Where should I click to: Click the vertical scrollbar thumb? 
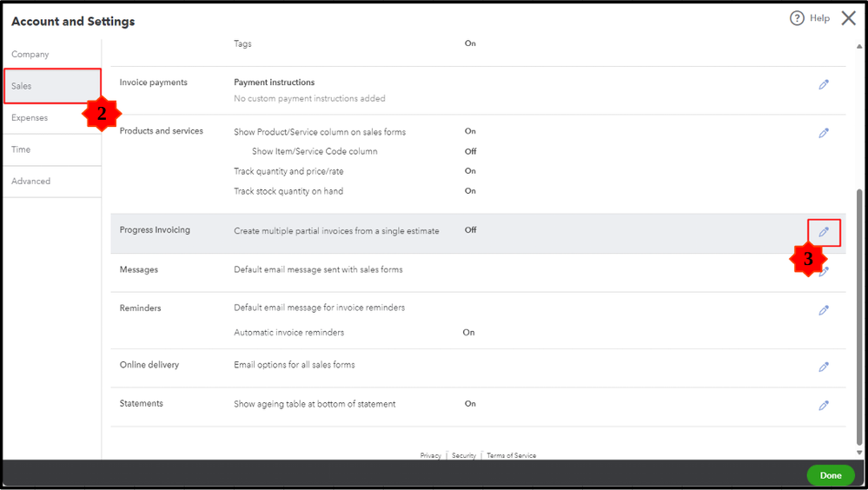point(860,313)
